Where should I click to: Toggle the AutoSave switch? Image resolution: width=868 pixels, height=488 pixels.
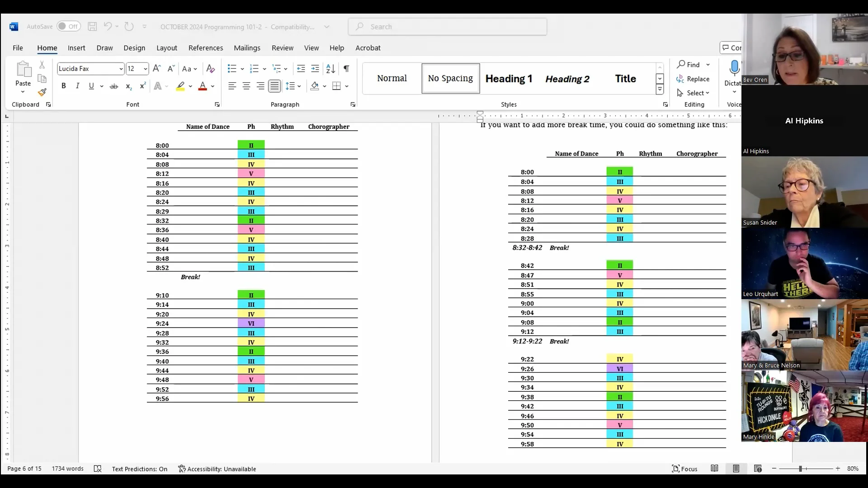68,27
